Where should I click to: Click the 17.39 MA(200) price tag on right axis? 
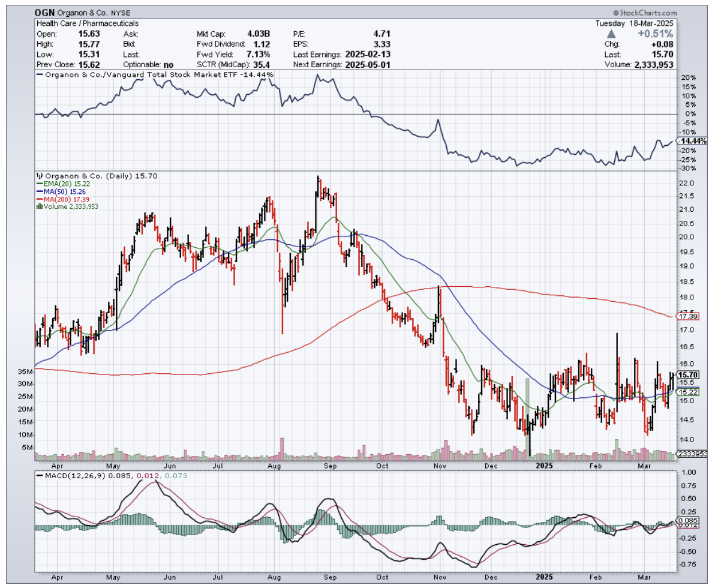pos(687,316)
